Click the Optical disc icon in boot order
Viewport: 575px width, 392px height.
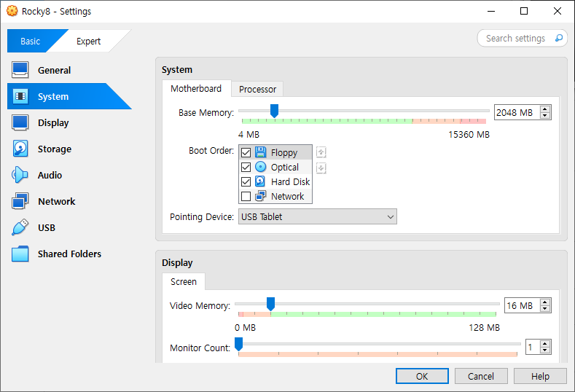click(x=260, y=167)
